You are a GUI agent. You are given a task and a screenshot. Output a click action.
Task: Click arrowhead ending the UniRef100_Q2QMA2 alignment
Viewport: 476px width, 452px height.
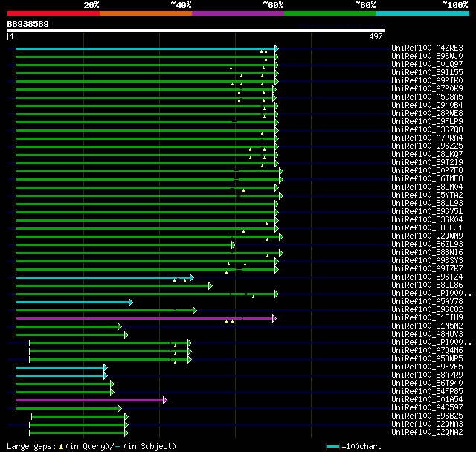(x=126, y=433)
